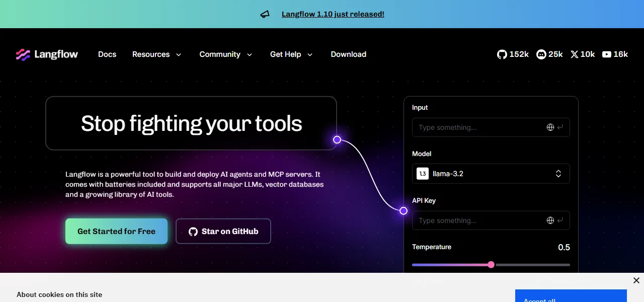Adjust the Temperature slider handle
Screen dimensions: 644x302
click(x=491, y=265)
